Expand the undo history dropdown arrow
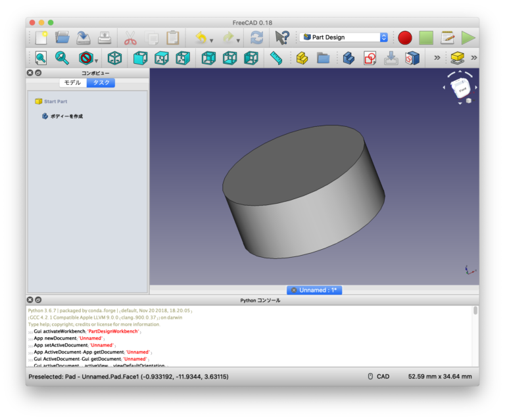 (x=211, y=40)
